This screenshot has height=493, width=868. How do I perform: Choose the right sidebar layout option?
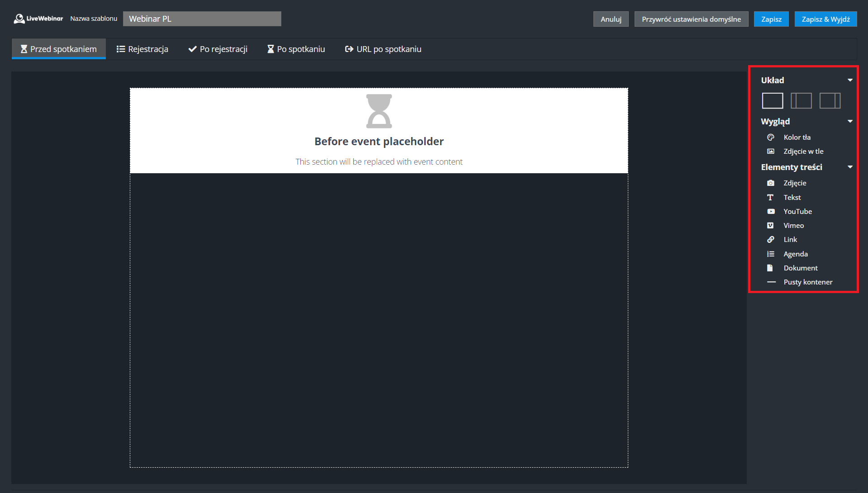[830, 101]
